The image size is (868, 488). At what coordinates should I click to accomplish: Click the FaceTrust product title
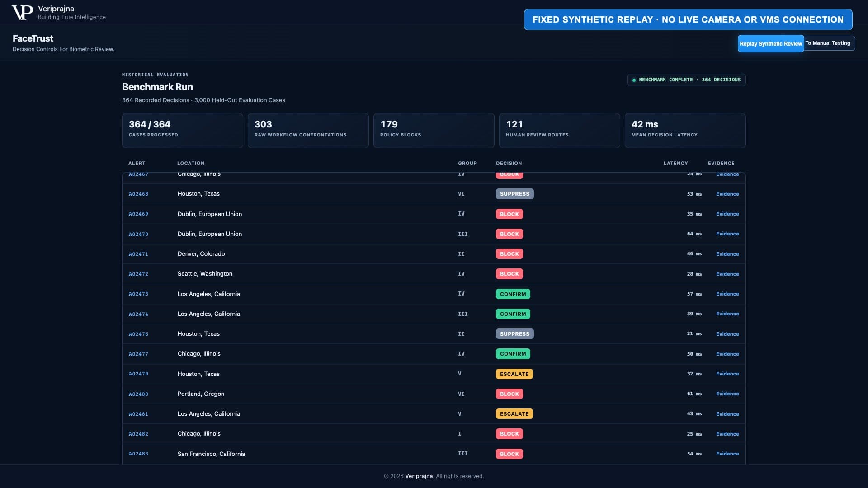coord(33,38)
